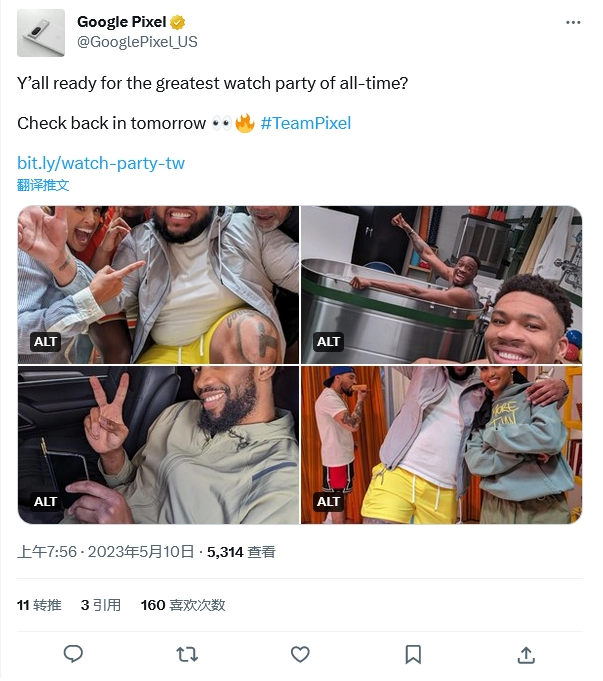
Task: Show ALT text on bathtub photo
Action: coord(328,343)
